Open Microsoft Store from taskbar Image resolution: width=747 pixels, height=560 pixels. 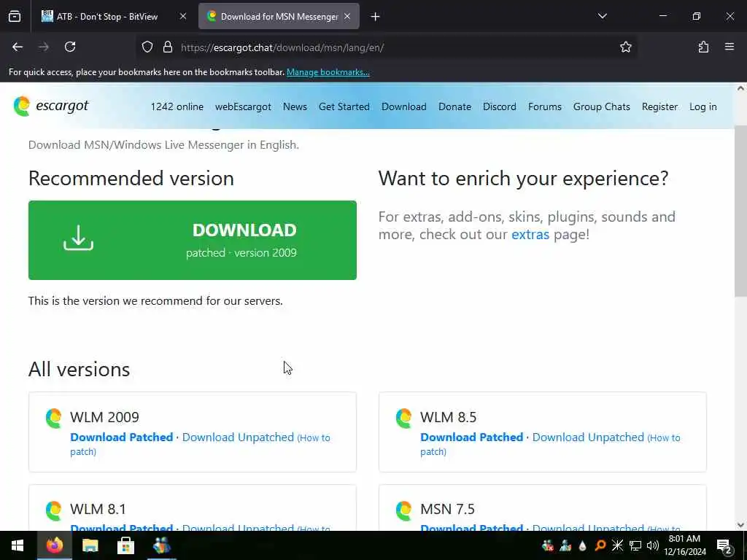click(125, 545)
